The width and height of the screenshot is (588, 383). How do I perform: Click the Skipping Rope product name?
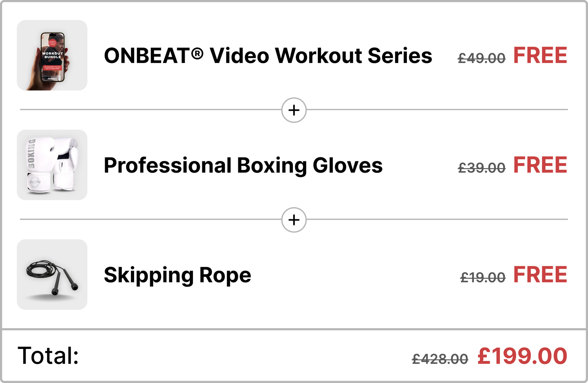point(177,275)
